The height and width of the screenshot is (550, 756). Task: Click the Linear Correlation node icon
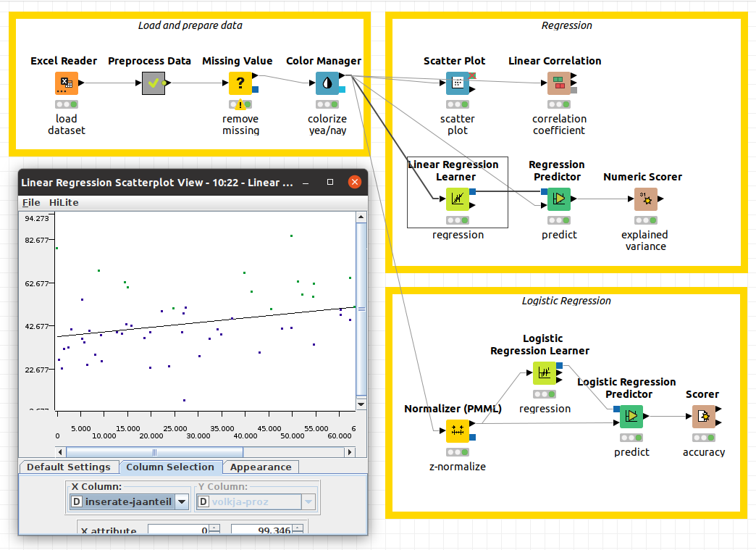click(x=558, y=83)
